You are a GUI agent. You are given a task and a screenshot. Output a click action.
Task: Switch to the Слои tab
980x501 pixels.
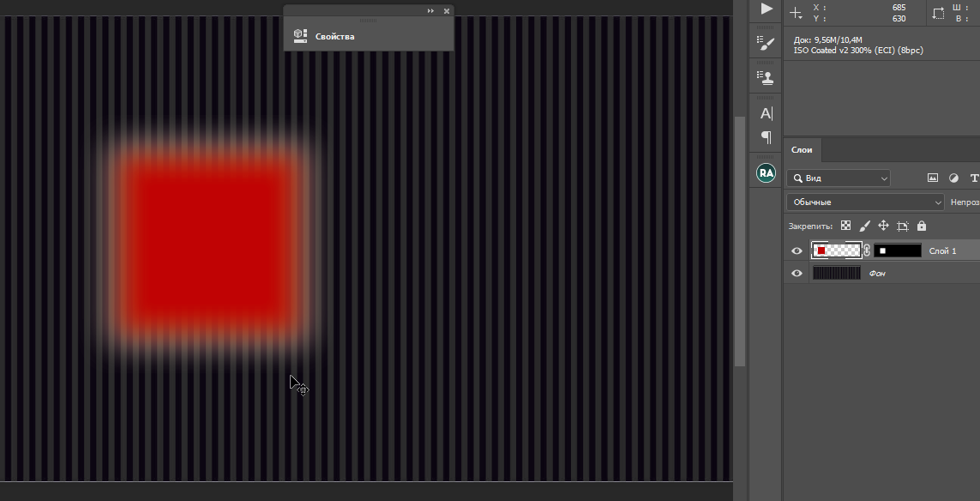(x=802, y=150)
